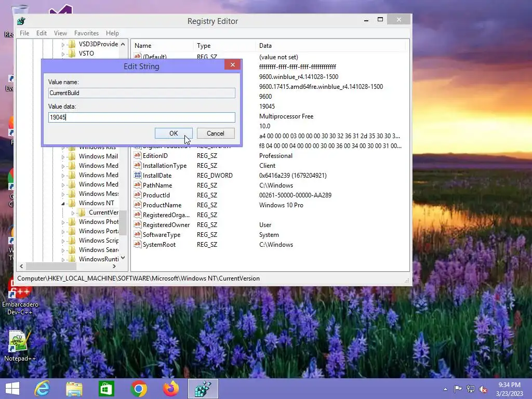Screen dimensions: 532x399
Task: Open the View menu
Action: (x=60, y=33)
